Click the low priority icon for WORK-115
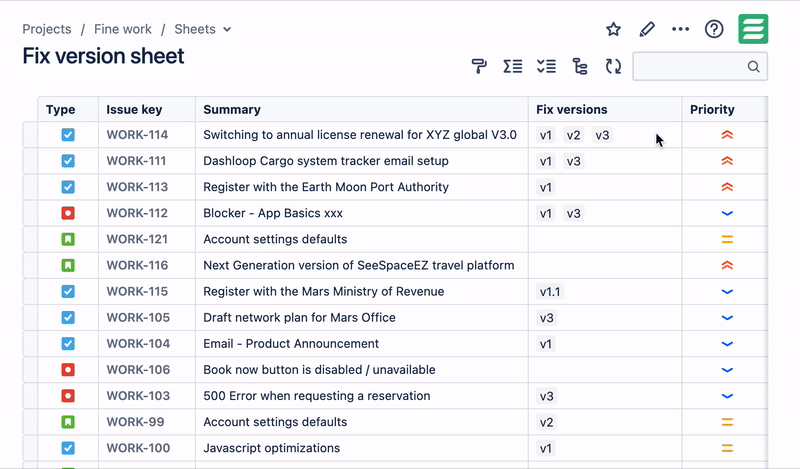This screenshot has height=469, width=800. click(x=727, y=291)
